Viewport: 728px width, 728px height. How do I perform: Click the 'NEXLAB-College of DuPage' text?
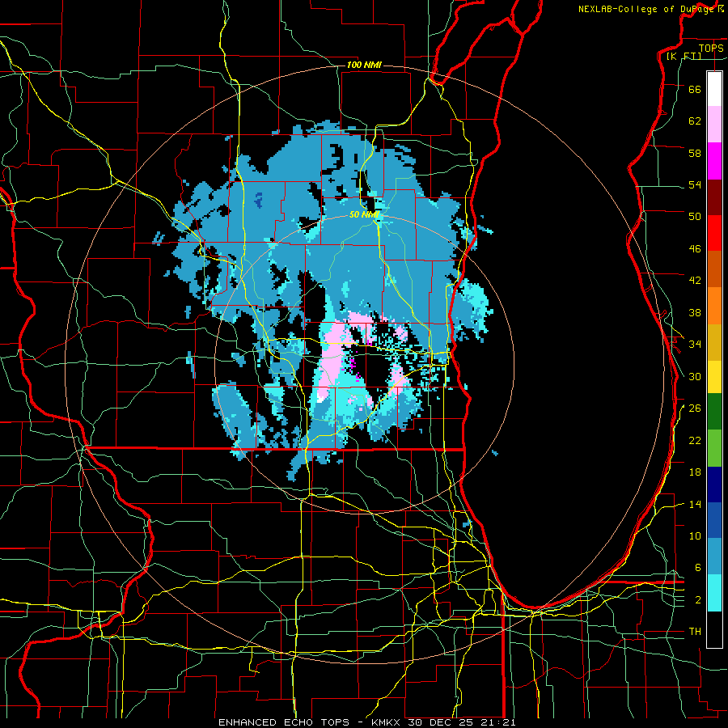[647, 9]
